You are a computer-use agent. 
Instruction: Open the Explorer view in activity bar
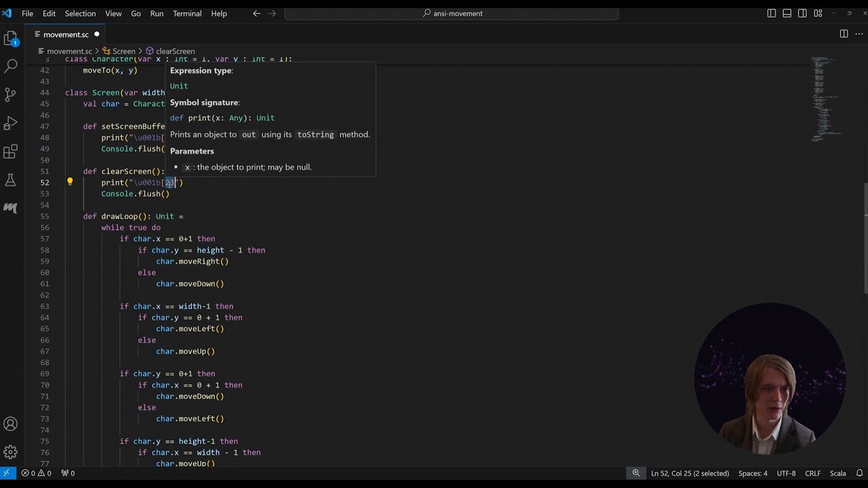11,39
